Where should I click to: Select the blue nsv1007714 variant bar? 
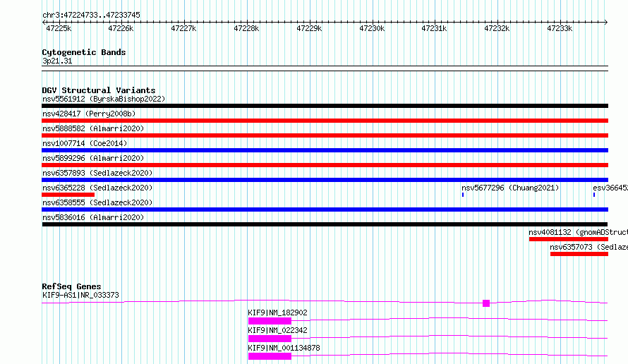(x=325, y=150)
